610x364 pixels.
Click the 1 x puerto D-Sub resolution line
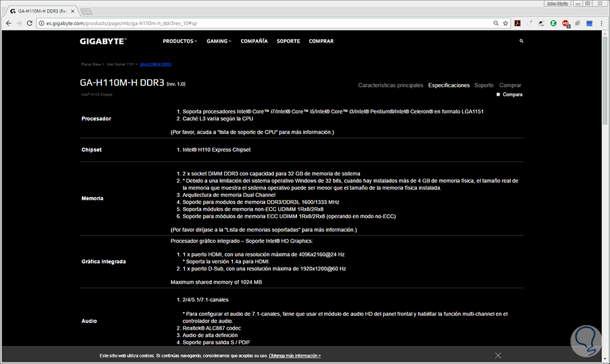coord(264,269)
